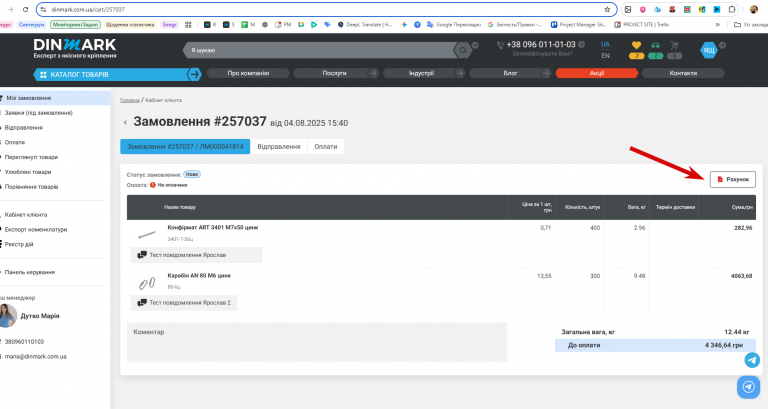The width and height of the screenshot is (768, 409).
Task: Select Замовлення #257037 / ЛМ000041814 tab
Action: pyautogui.click(x=185, y=146)
